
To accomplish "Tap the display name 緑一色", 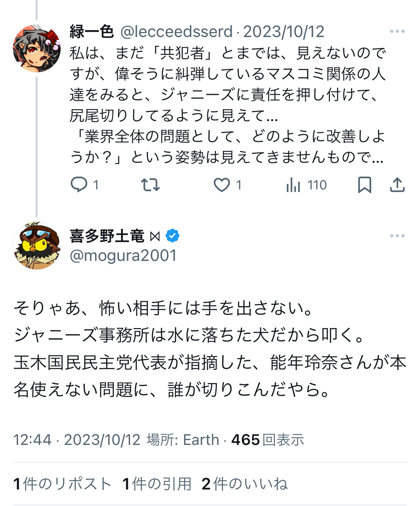I will (91, 32).
